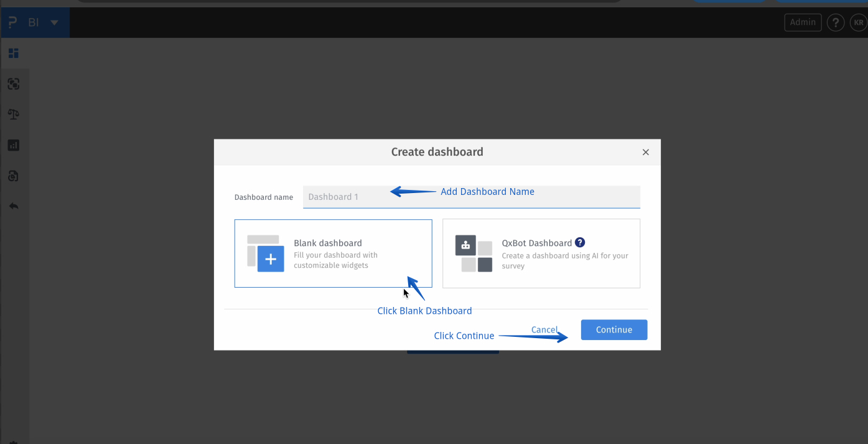Click the back arrow icon in sidebar
Viewport: 868px width, 444px height.
(x=13, y=205)
